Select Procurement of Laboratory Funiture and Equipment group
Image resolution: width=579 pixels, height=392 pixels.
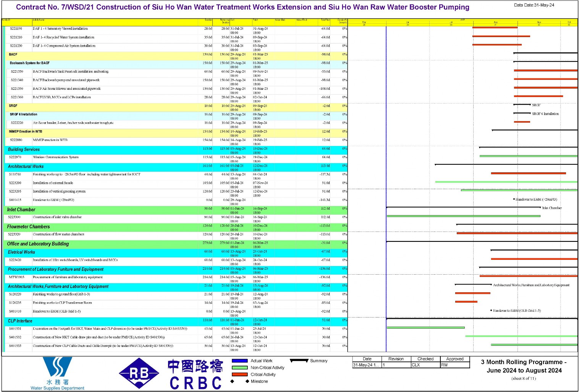coord(176,270)
